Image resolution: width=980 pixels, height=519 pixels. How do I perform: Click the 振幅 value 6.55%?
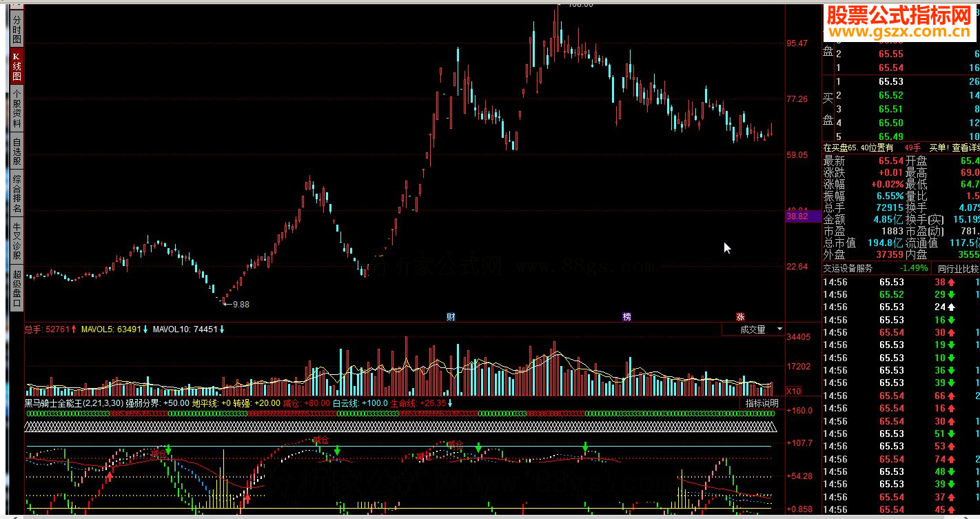(890, 196)
